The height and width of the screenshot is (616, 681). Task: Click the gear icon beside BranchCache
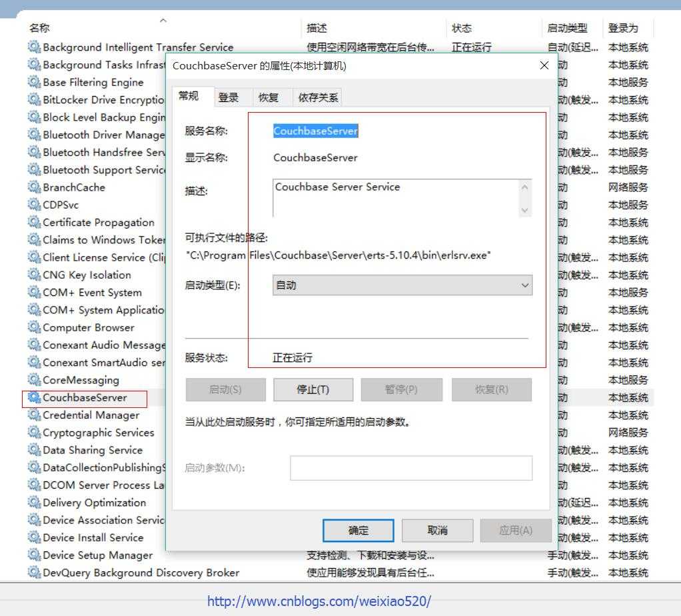coord(34,187)
